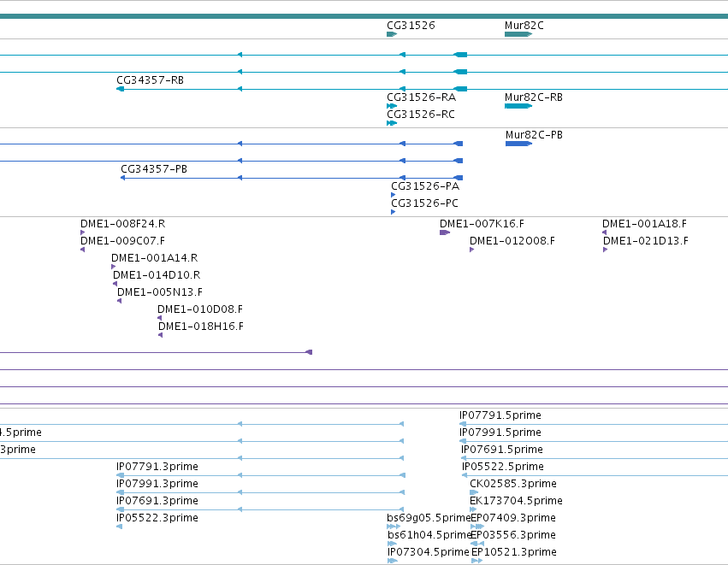Click the DME1-001A18.F arrowhead marker
The height and width of the screenshot is (565, 728).
pyautogui.click(x=605, y=232)
